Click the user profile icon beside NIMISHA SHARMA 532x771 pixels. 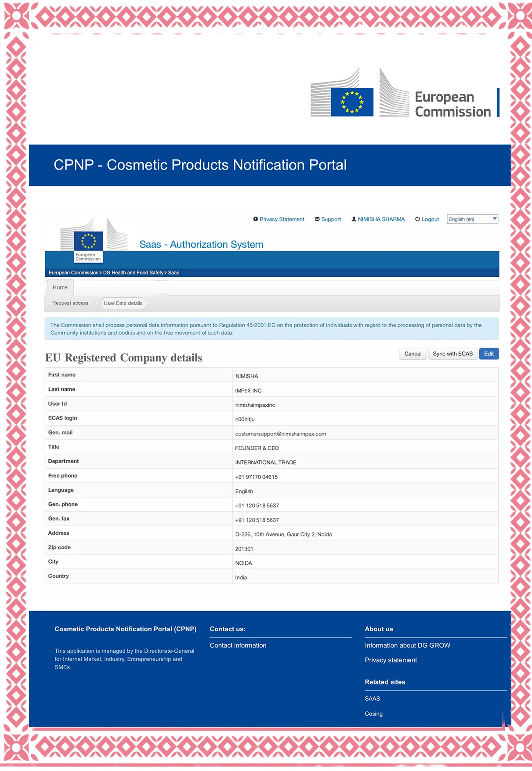(354, 219)
